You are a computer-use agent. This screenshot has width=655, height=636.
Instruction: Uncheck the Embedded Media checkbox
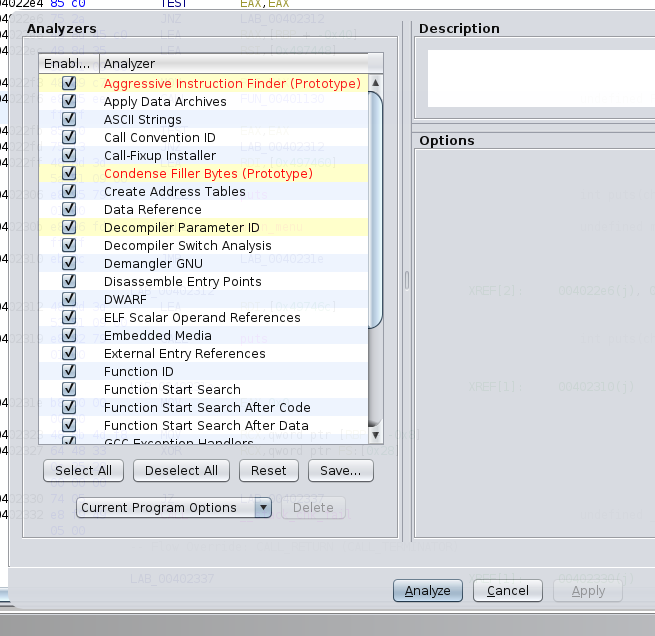pyautogui.click(x=69, y=336)
